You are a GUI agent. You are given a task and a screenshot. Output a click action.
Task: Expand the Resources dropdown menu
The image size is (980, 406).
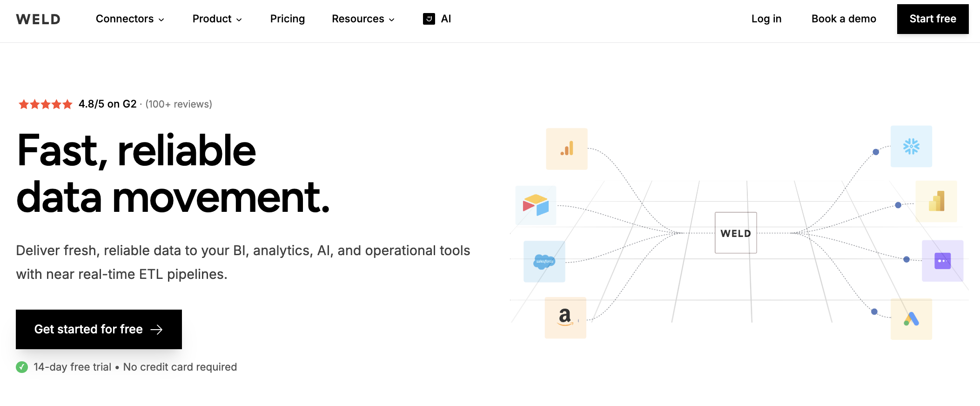[x=363, y=19]
